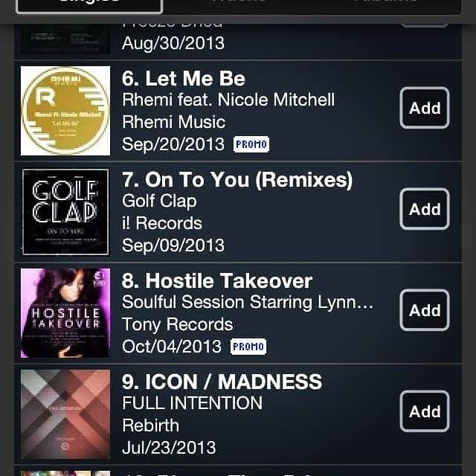Add Let Me Be to the list
The width and height of the screenshot is (476, 476).
[425, 108]
